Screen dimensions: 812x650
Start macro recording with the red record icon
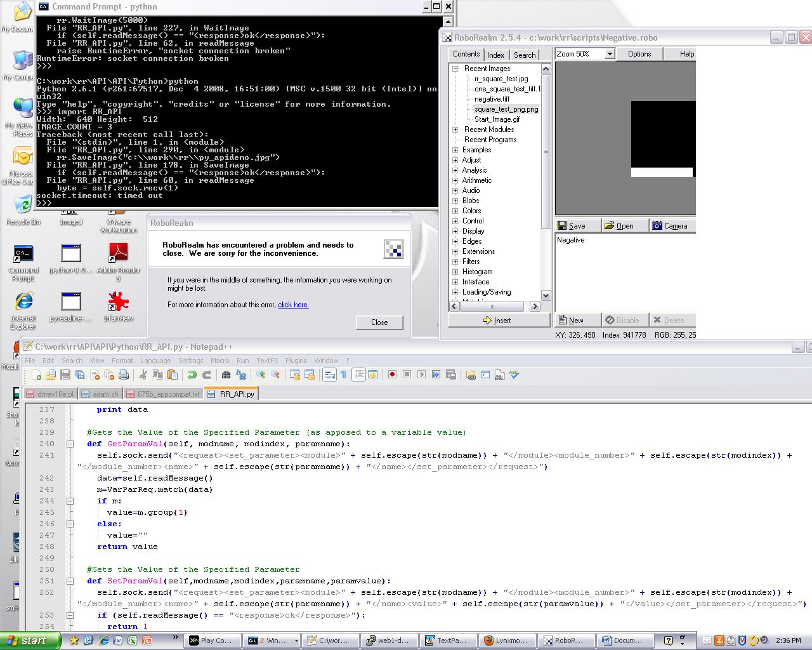[392, 375]
